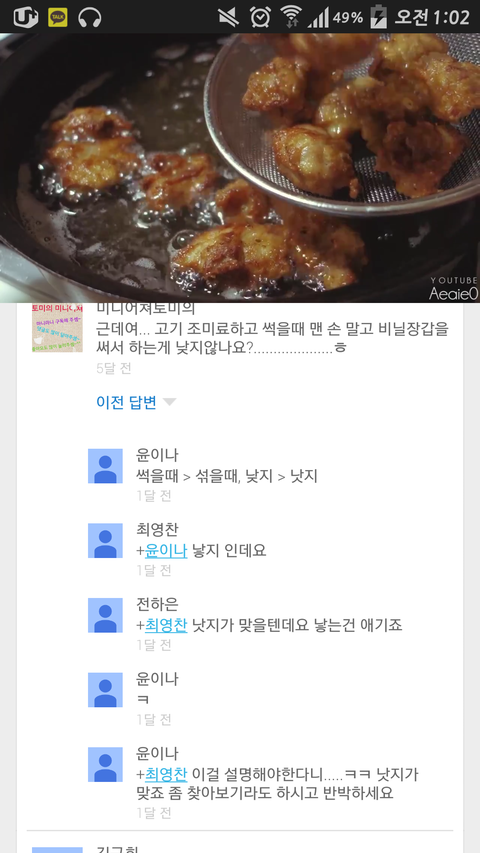
Task: Tap the 전하은 commenter name
Action: click(157, 604)
